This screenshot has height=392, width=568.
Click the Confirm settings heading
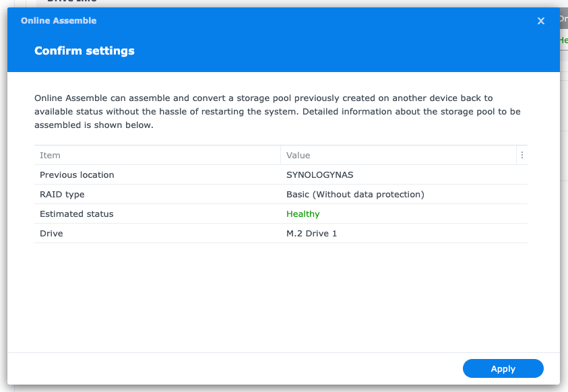click(84, 51)
